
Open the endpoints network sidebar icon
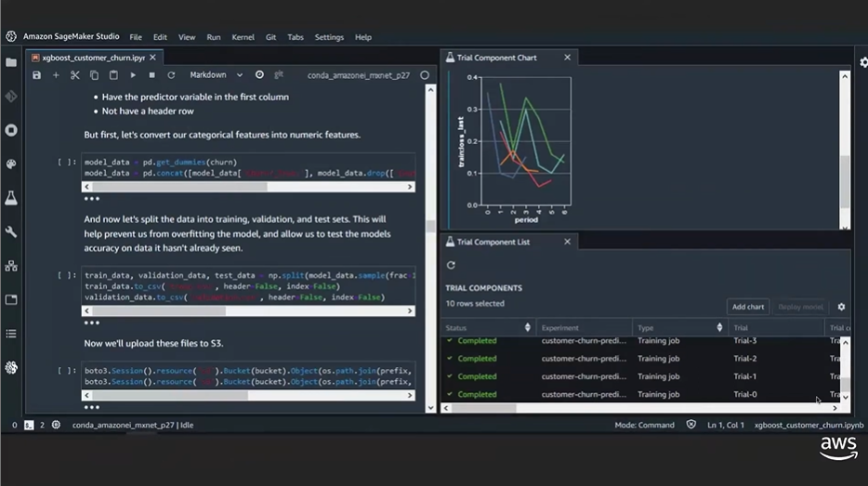tap(11, 266)
